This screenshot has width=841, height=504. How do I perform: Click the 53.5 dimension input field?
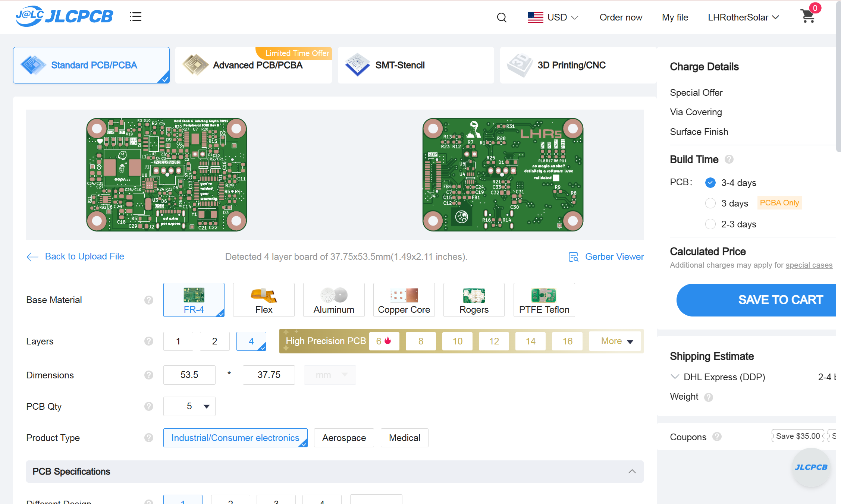pos(189,375)
